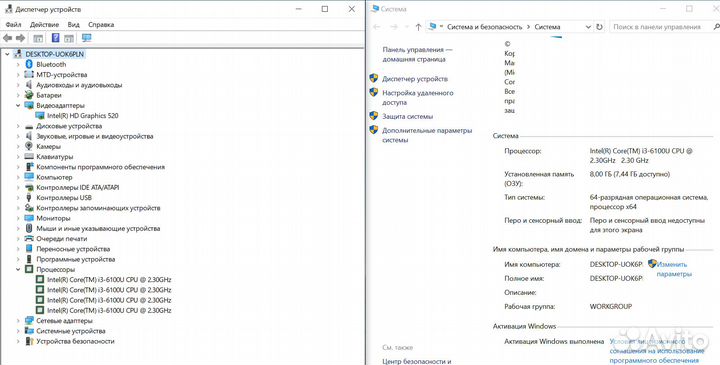Click the Forward arrow in Device Manager toolbar

[20, 38]
